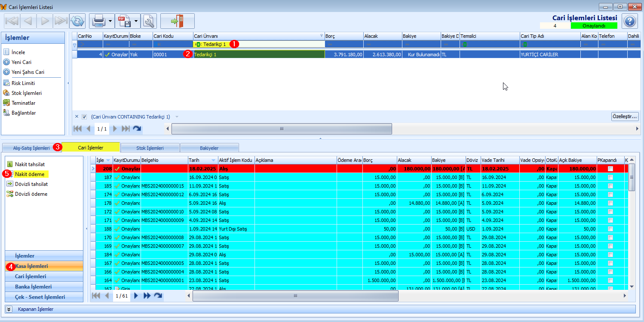Open Stok İşlemleri from the İşlemler panel
644x322 pixels.
26,93
